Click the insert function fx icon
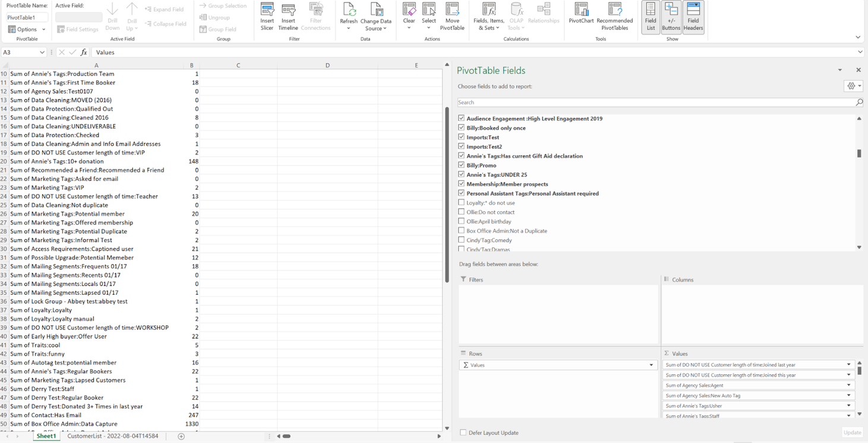This screenshot has height=443, width=868. tap(84, 52)
